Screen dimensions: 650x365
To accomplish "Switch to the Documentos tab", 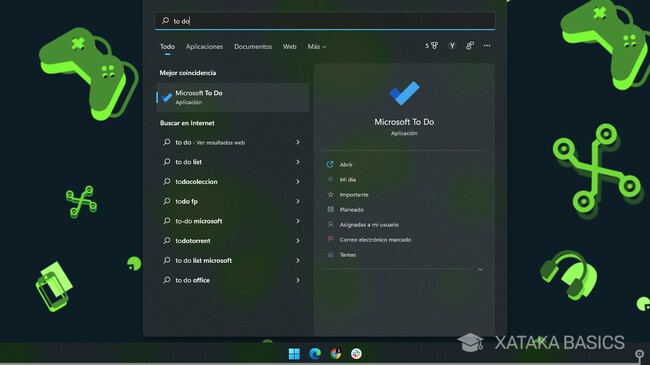I will (x=253, y=46).
